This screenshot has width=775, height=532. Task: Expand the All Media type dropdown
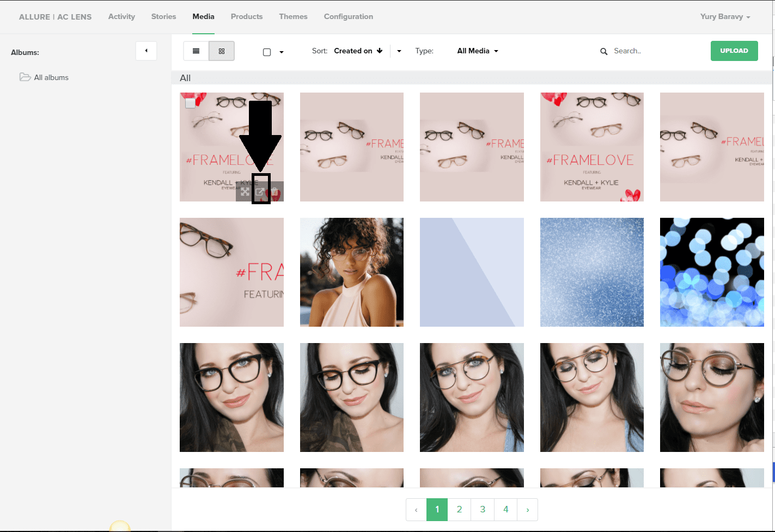478,51
